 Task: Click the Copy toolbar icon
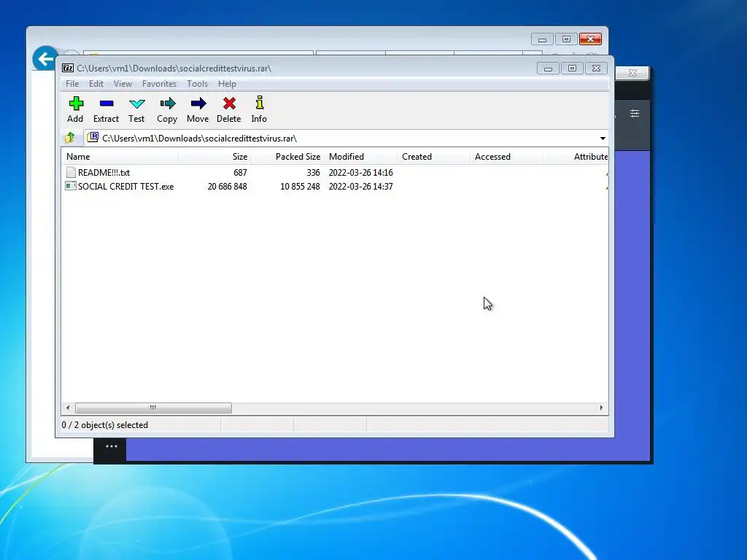coord(168,104)
